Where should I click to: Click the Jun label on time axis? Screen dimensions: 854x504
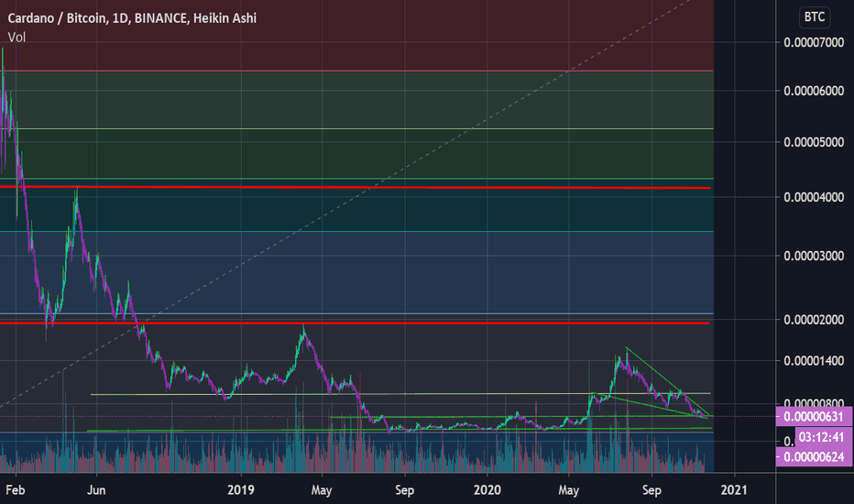click(96, 490)
